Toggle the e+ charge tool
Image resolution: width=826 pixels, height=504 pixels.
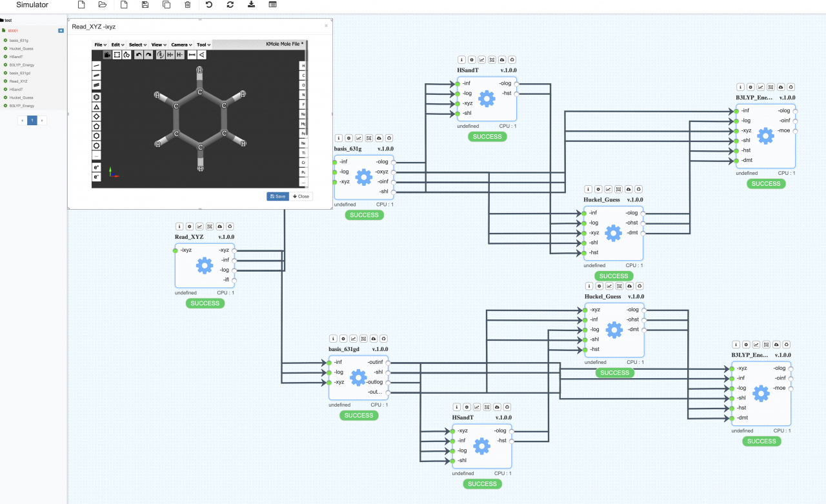97,167
